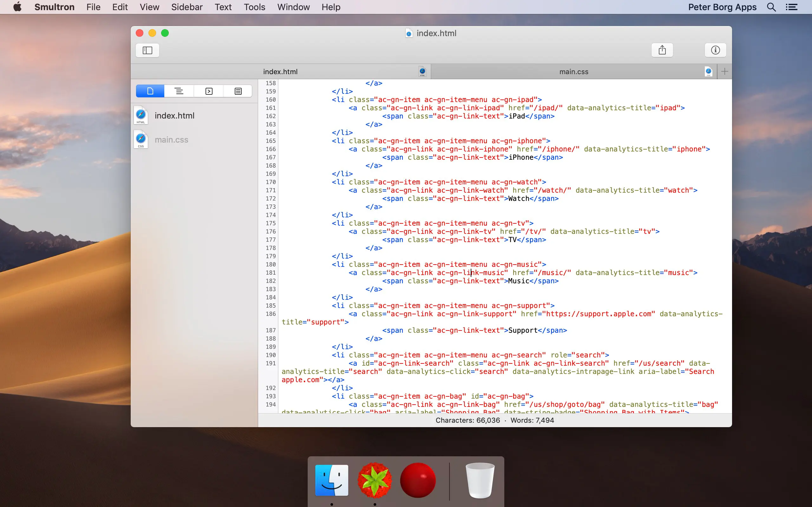The image size is (812, 507).
Task: Click the share/export icon top right
Action: [662, 50]
